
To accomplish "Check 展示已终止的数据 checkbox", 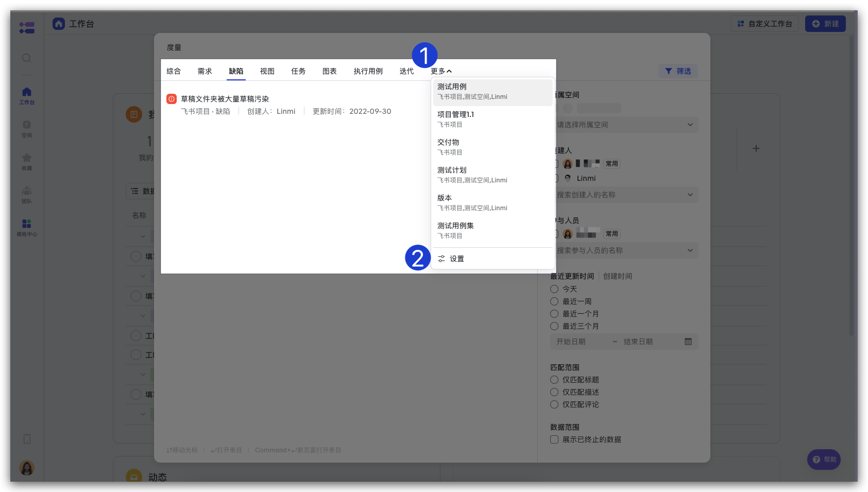I will pyautogui.click(x=554, y=439).
